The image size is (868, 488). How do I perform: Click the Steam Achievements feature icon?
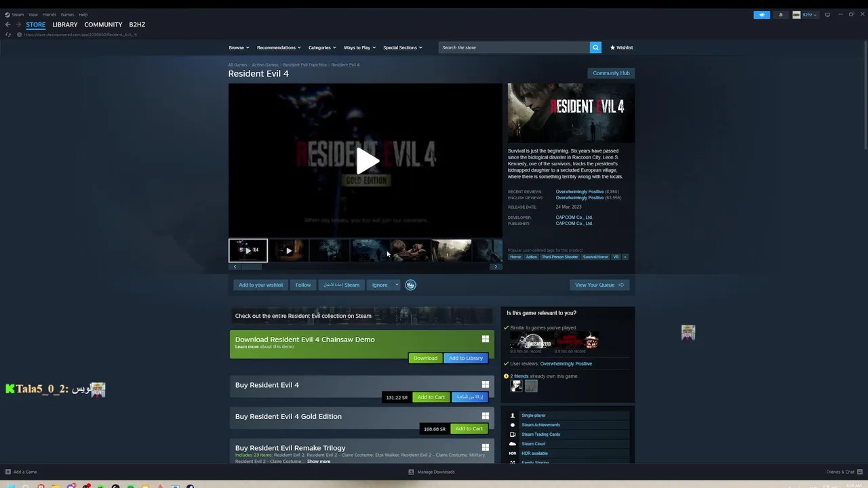[513, 425]
